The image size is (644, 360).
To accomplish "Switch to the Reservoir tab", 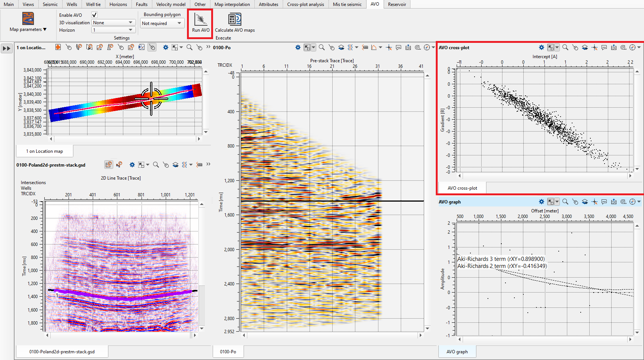I will pos(397,4).
